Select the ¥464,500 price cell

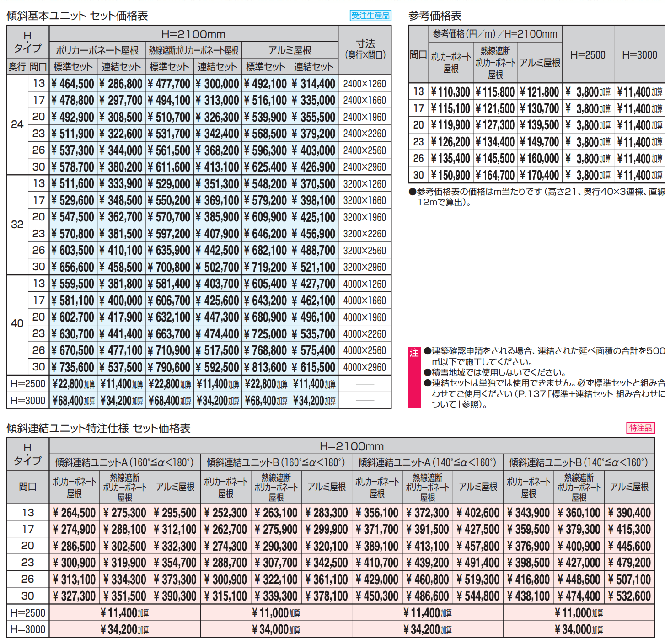[x=73, y=84]
